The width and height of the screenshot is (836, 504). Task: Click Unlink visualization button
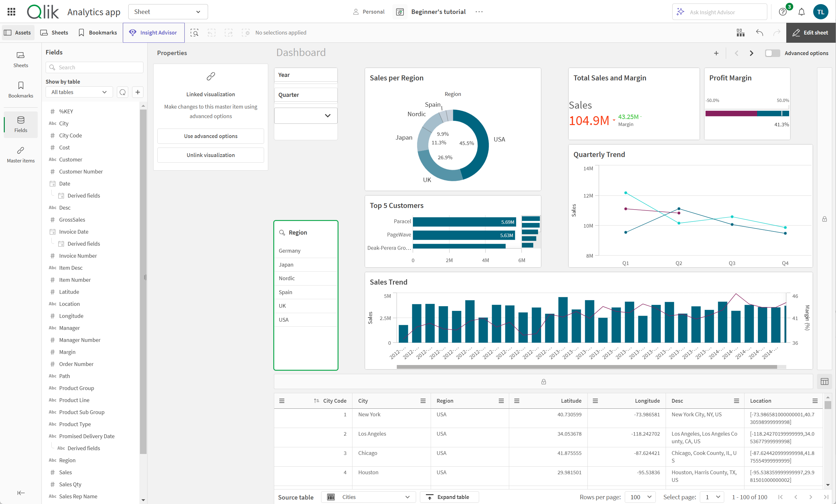[210, 155]
